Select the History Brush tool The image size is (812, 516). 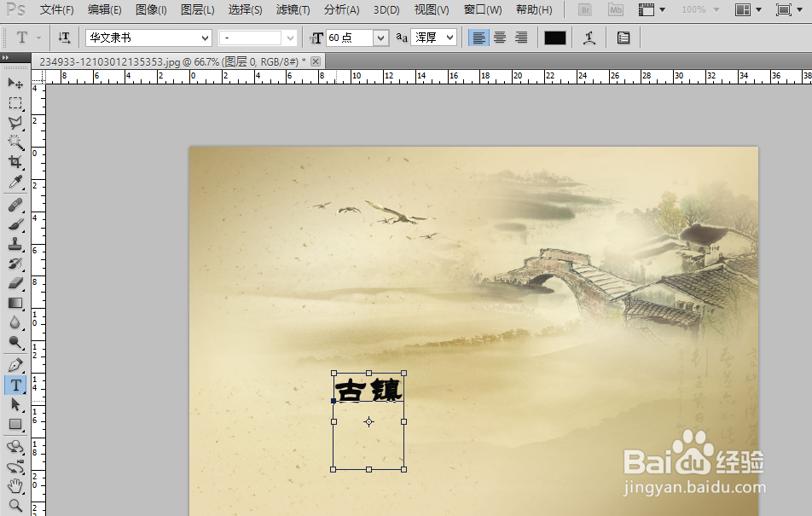click(x=15, y=264)
